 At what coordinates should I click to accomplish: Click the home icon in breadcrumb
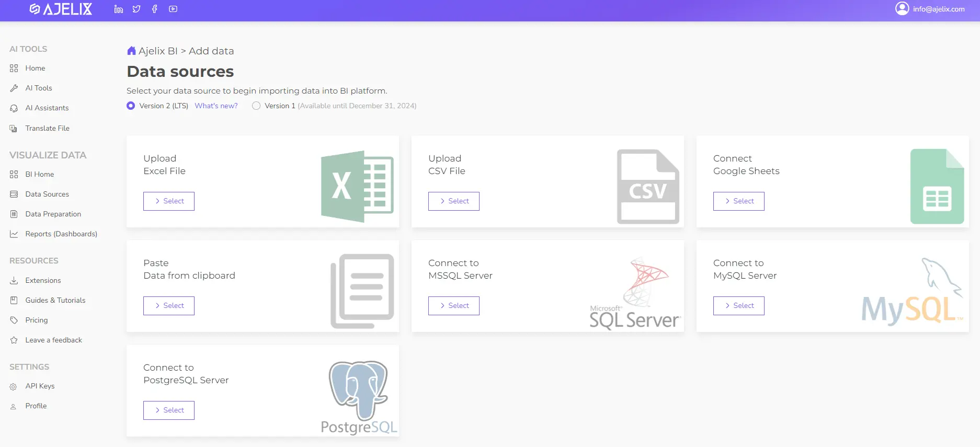coord(131,51)
